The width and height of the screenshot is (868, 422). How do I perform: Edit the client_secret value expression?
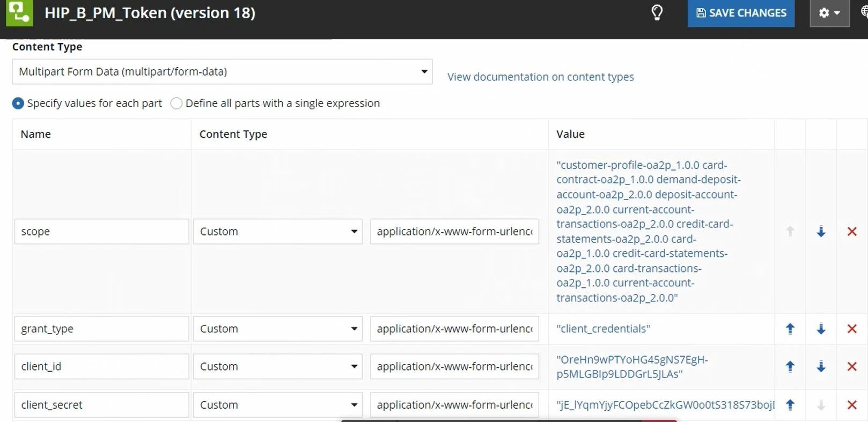(665, 405)
